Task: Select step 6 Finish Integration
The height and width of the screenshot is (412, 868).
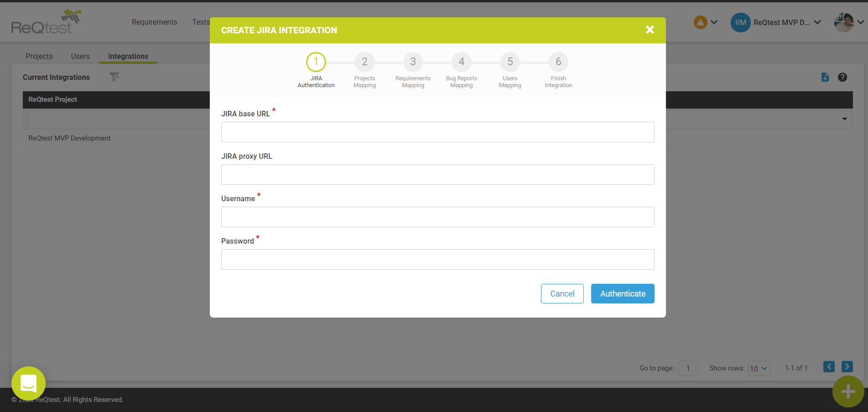Action: tap(558, 62)
